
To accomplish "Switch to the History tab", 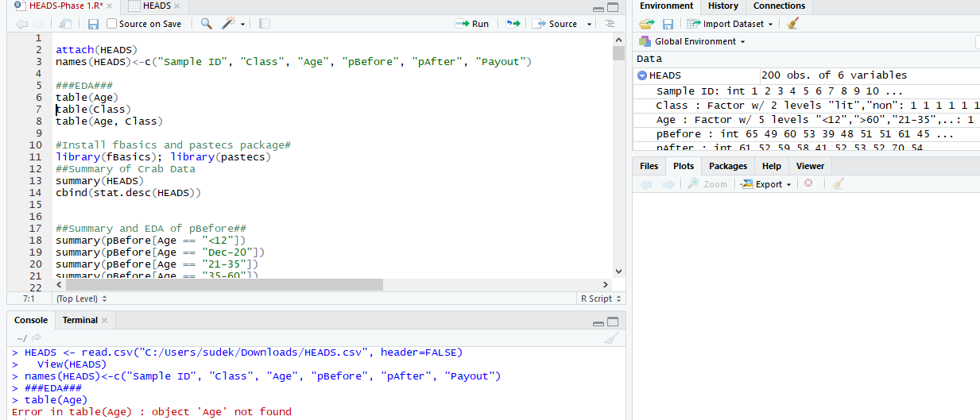I will [x=722, y=6].
